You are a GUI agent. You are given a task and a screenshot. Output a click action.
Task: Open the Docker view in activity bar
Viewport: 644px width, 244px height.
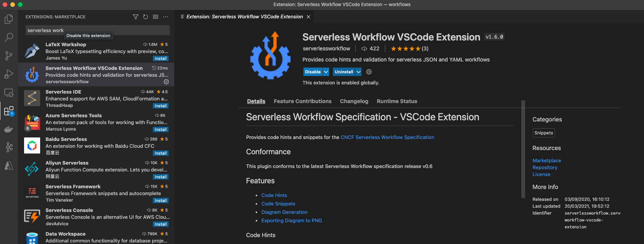(8, 129)
